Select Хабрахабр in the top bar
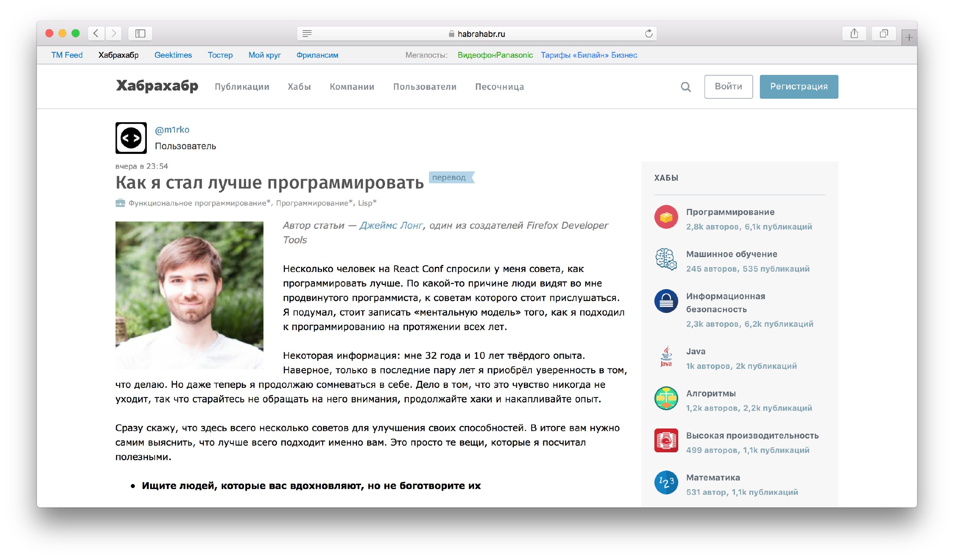This screenshot has width=954, height=560. [x=119, y=55]
